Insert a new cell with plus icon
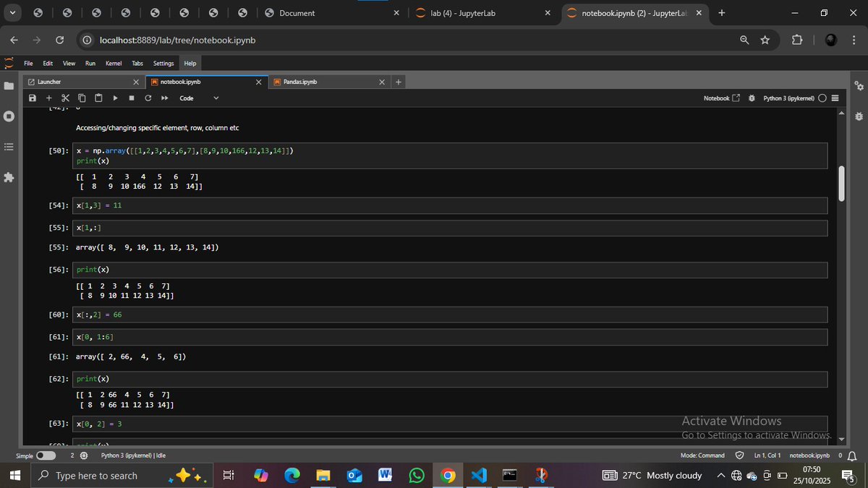868x488 pixels. point(48,98)
